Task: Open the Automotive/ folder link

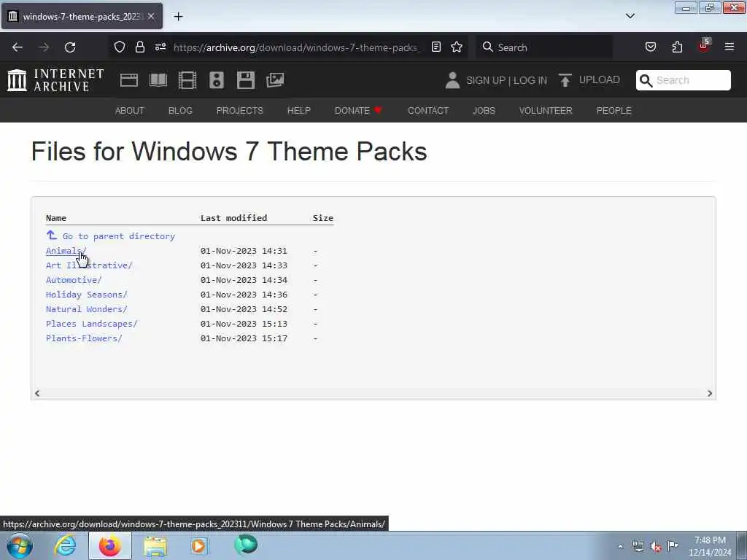Action: tap(74, 280)
